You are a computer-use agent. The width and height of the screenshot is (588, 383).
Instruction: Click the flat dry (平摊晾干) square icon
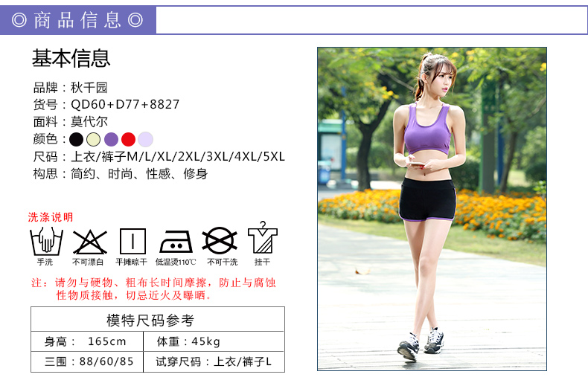pos(132,242)
